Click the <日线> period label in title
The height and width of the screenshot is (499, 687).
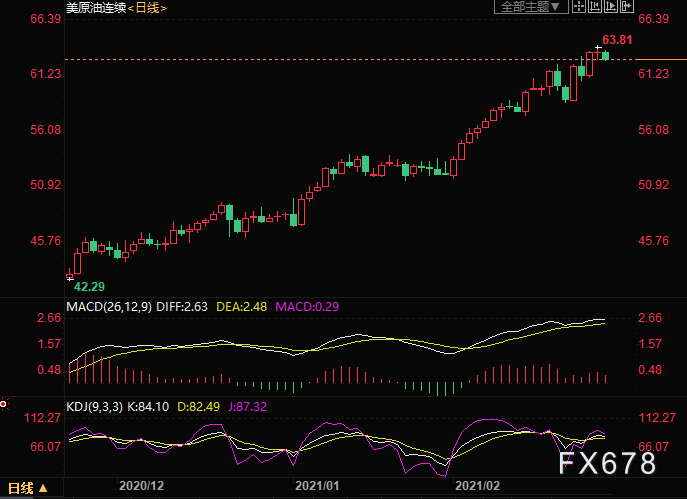click(147, 7)
